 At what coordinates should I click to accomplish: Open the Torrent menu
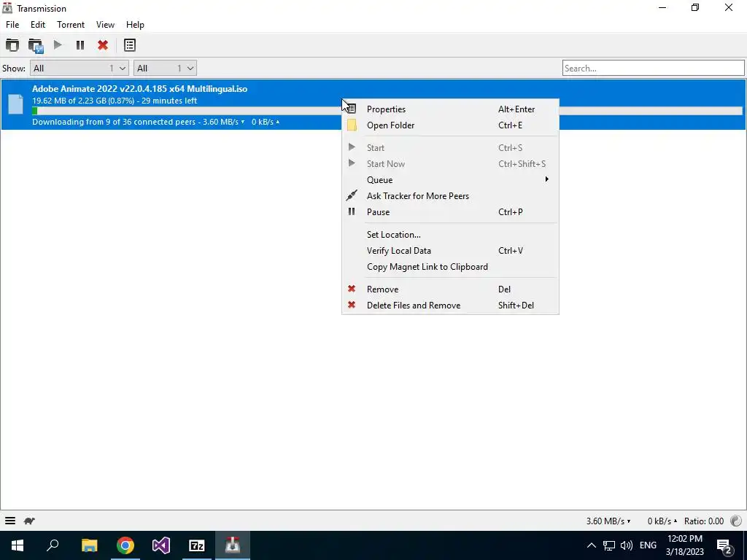point(71,25)
